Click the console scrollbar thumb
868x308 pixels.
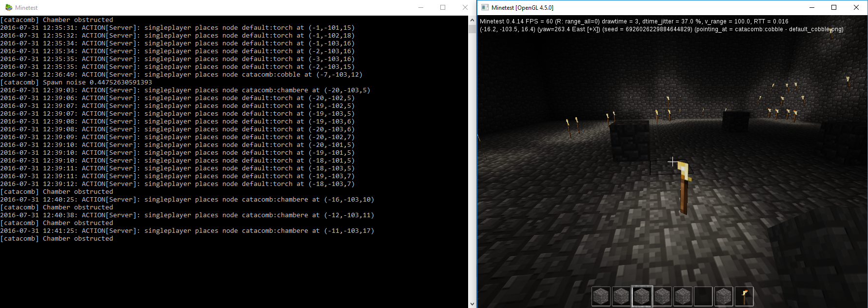click(472, 29)
